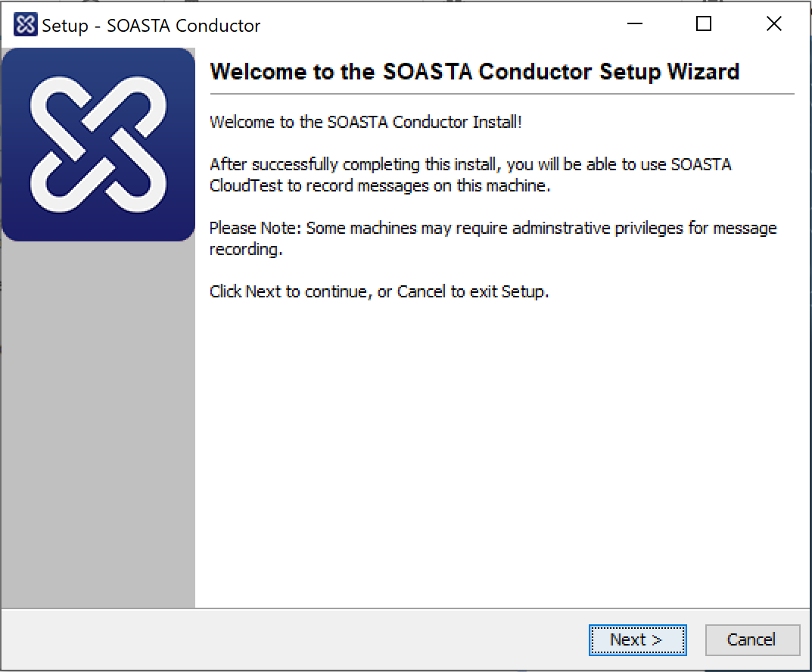The image size is (812, 672).
Task: Click the "Please Note" administrative privileges line
Action: point(493,228)
